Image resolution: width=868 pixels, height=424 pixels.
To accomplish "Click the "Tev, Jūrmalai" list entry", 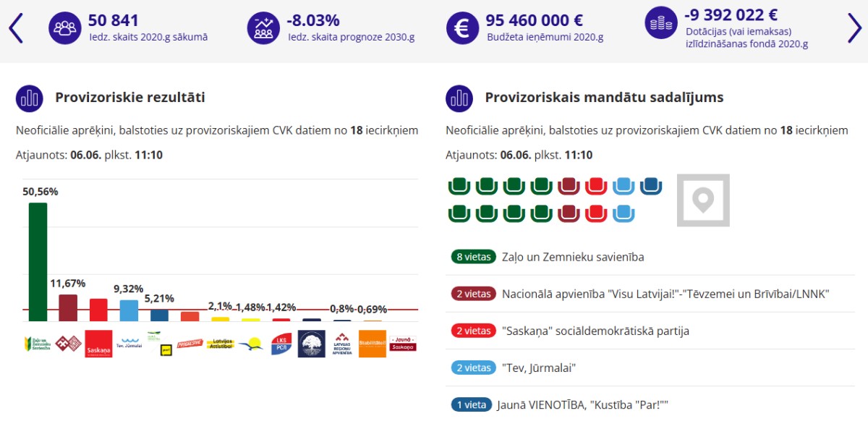I will (x=539, y=368).
